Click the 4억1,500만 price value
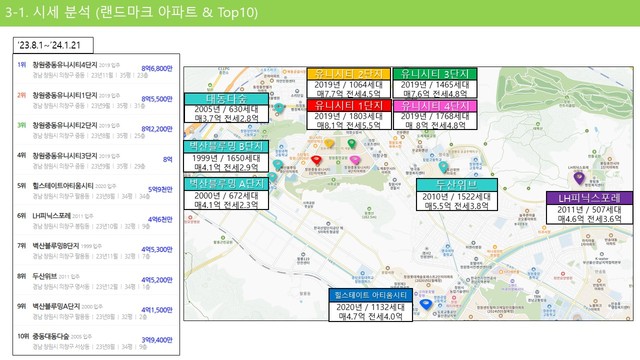The image size is (640, 360). [157, 310]
